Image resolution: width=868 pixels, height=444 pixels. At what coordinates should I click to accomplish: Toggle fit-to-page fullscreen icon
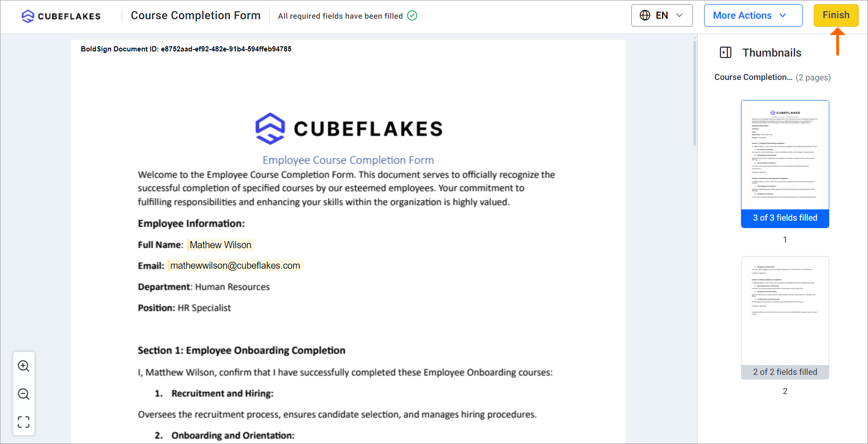[24, 422]
